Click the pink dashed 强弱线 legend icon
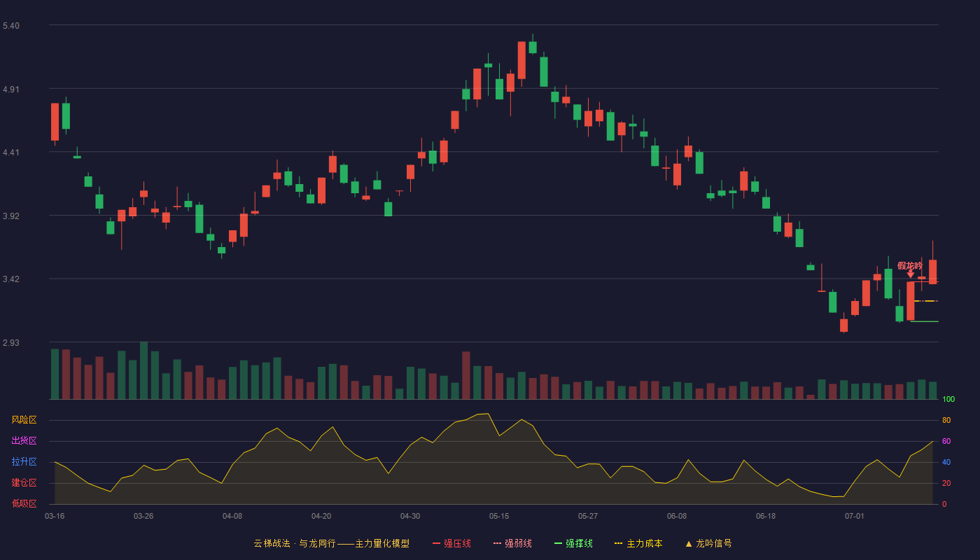This screenshot has width=980, height=560. coord(497,543)
